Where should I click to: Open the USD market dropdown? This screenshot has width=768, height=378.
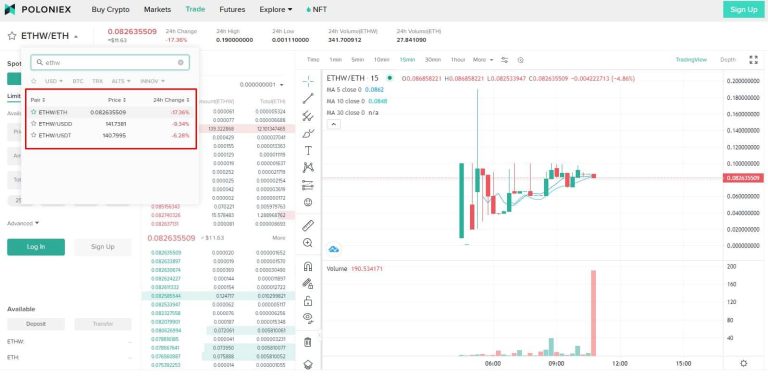pos(54,81)
